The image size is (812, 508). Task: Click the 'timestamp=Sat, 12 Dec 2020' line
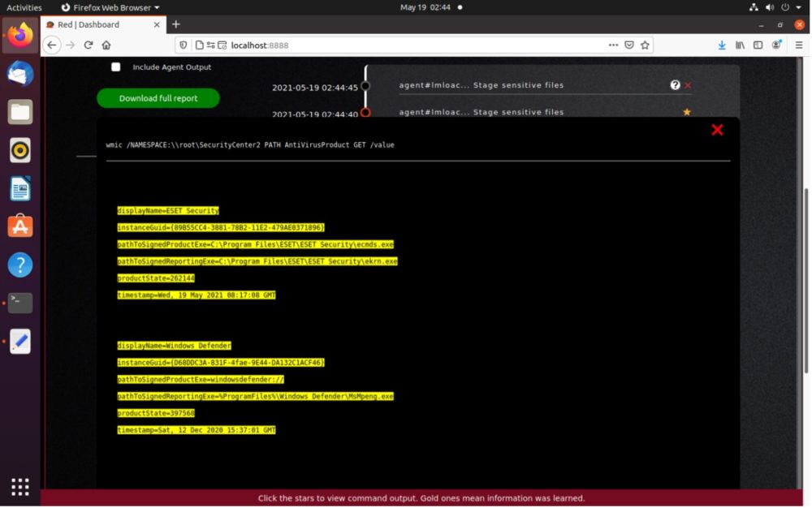[x=197, y=430]
